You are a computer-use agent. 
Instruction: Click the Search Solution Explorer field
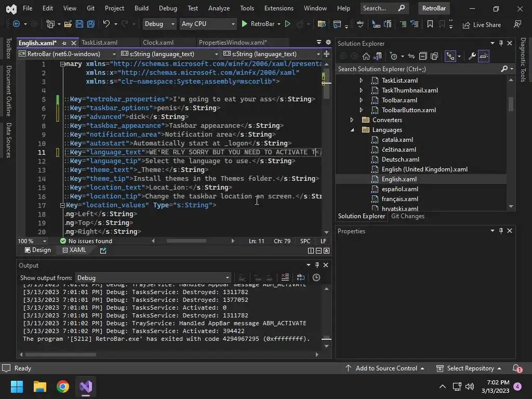click(419, 69)
